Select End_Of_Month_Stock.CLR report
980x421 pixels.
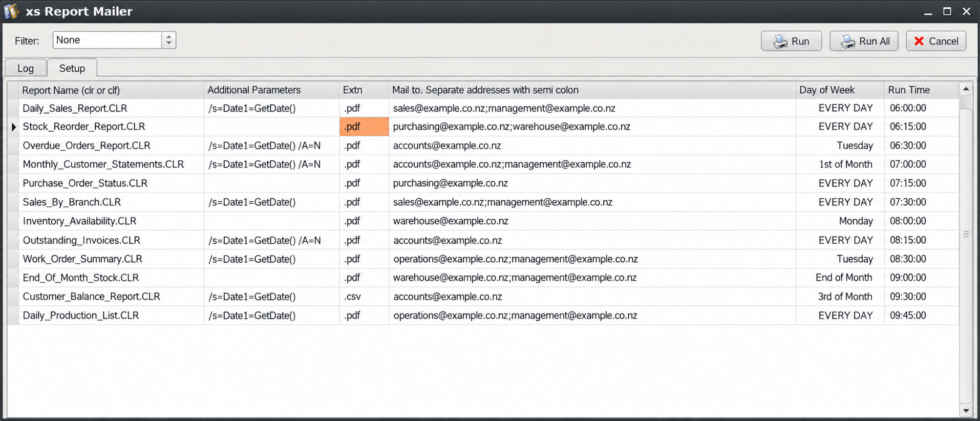tap(81, 278)
